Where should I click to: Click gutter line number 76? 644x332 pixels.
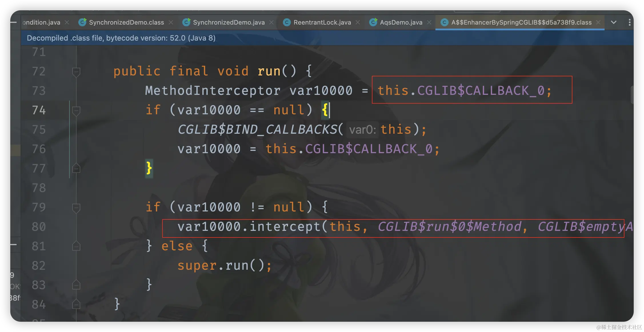[x=39, y=149]
